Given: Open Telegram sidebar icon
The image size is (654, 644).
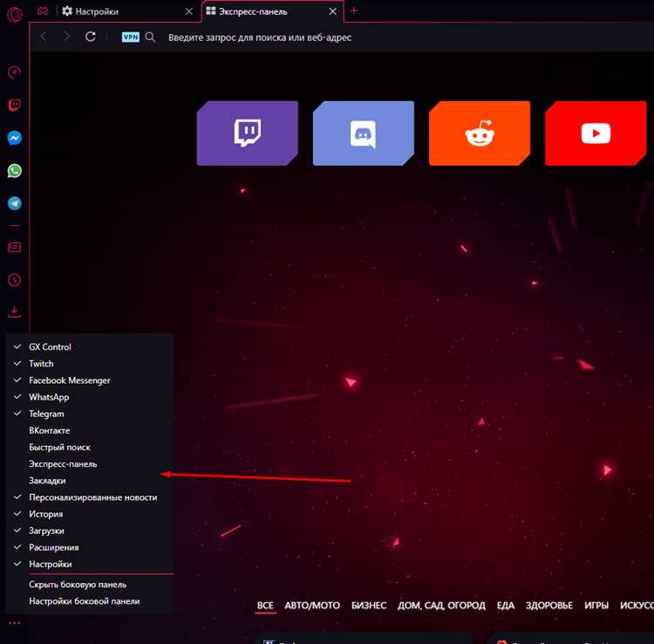Looking at the screenshot, I should pos(15,203).
